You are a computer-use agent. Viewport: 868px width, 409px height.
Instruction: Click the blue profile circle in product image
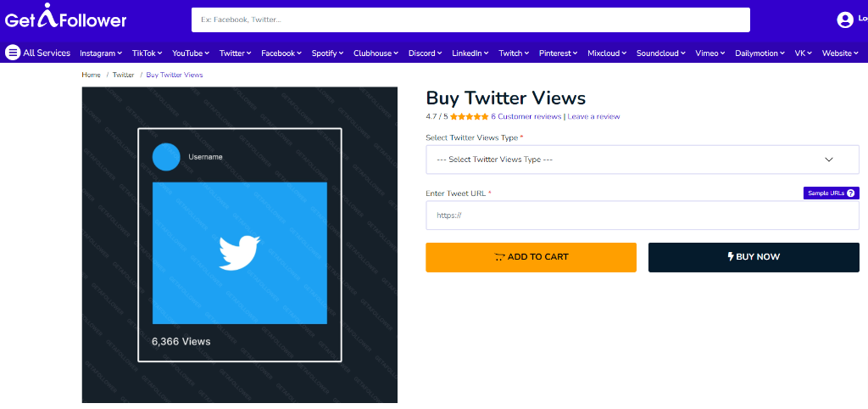[166, 157]
